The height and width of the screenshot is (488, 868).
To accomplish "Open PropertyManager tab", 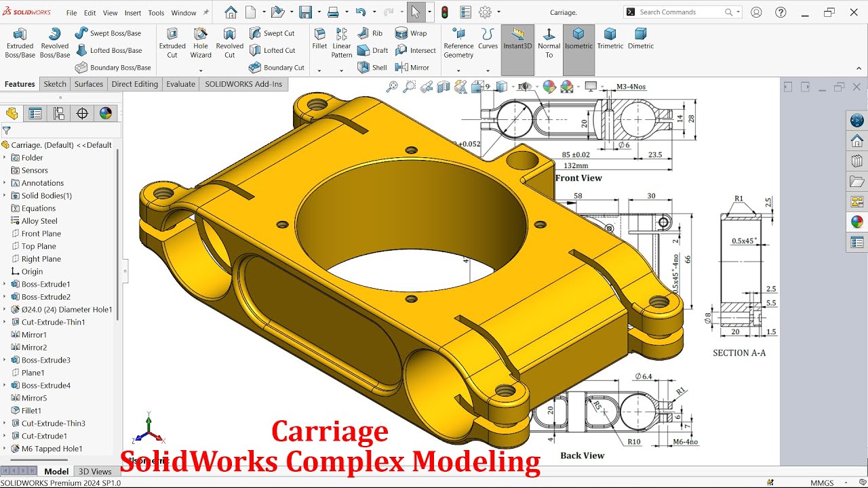I will point(35,113).
